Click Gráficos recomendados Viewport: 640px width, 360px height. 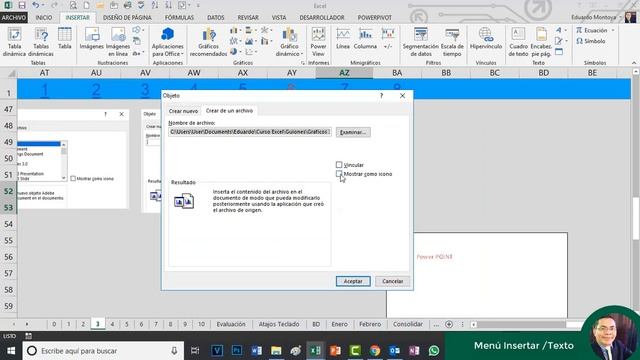[x=208, y=42]
